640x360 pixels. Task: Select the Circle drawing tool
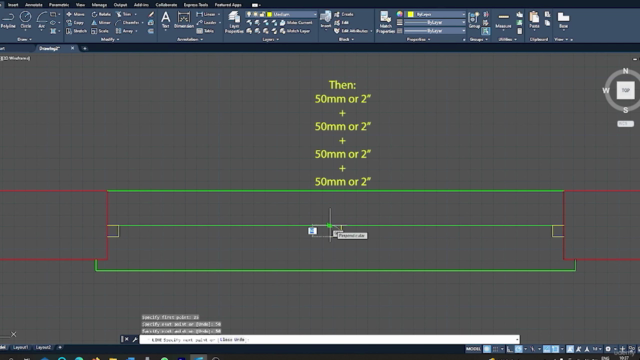tap(26, 20)
